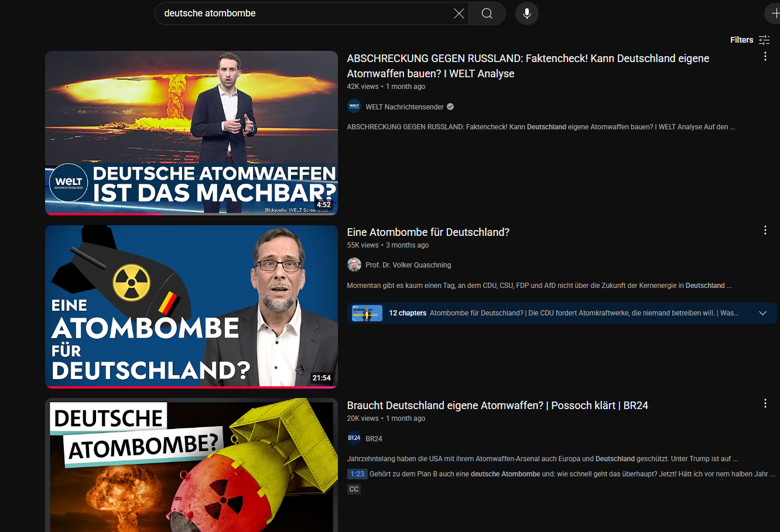
Task: Click the verified badge next to WELT Nachrichtensender
Action: click(450, 107)
